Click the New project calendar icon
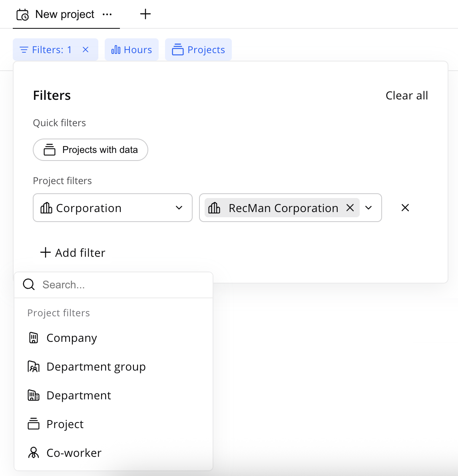Viewport: 458px width, 476px height. click(x=22, y=15)
